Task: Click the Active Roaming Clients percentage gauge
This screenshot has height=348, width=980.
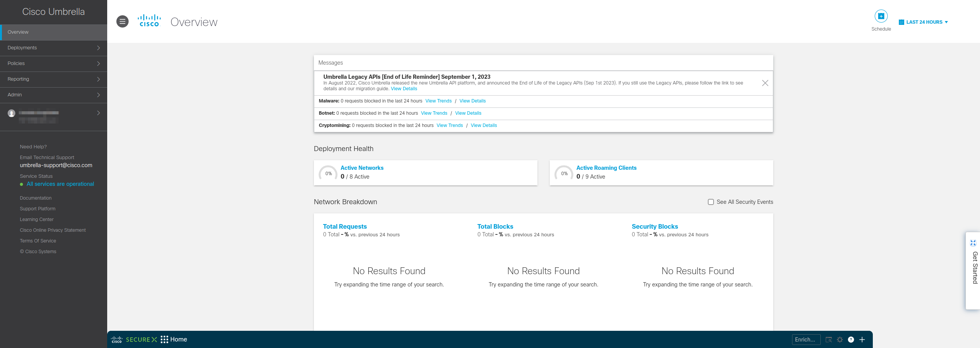Action: tap(564, 174)
